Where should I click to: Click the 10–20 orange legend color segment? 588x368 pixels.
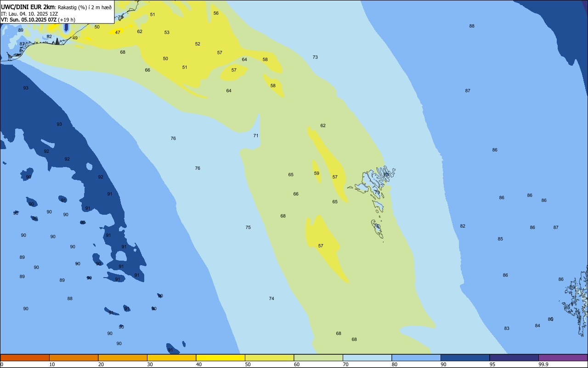tap(73, 357)
